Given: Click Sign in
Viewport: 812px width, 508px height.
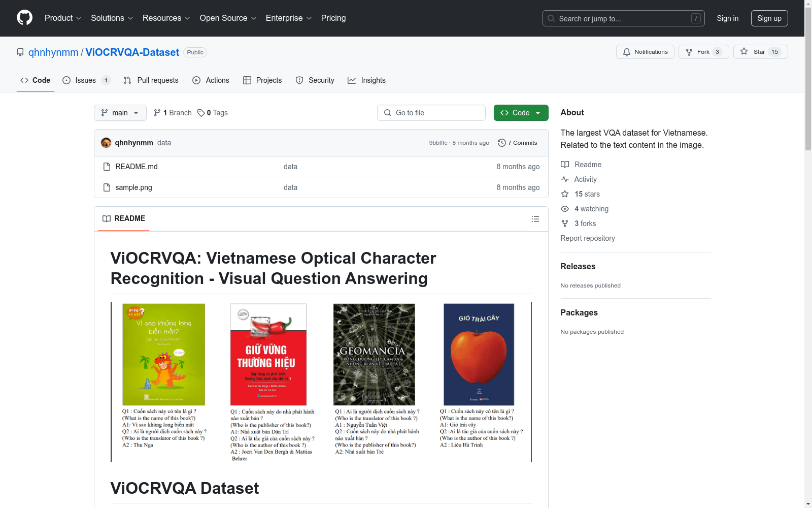Looking at the screenshot, I should pos(728,18).
